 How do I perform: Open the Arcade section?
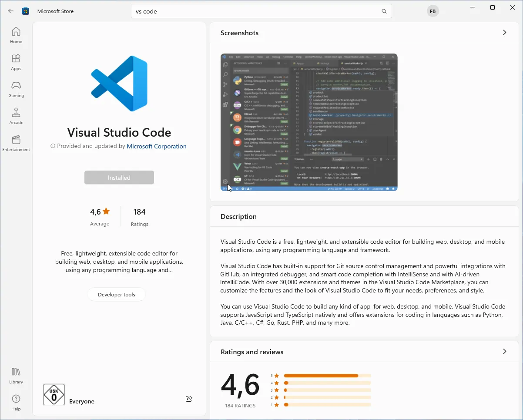[x=16, y=116]
